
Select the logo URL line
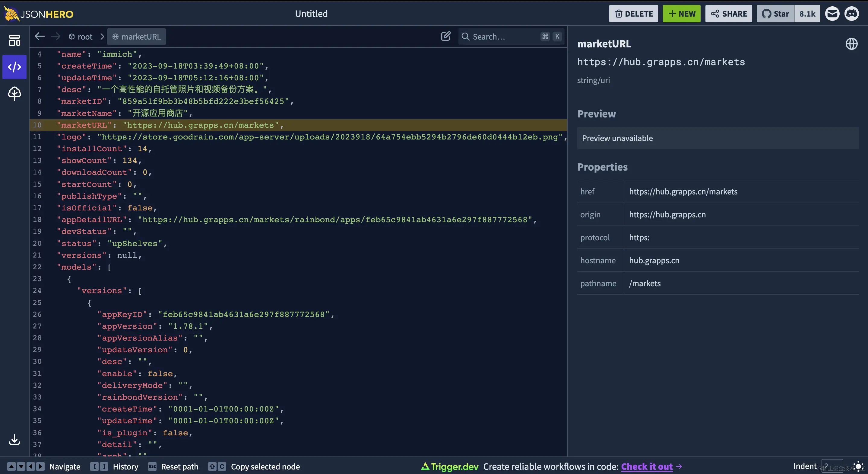pyautogui.click(x=298, y=137)
